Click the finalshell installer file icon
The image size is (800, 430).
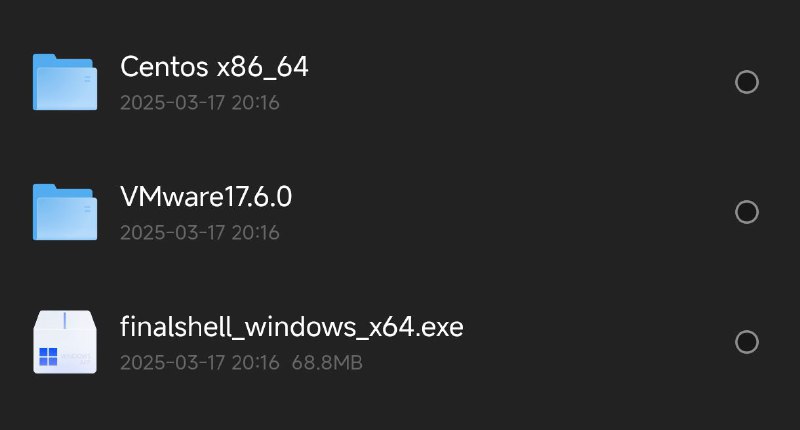pyautogui.click(x=65, y=342)
